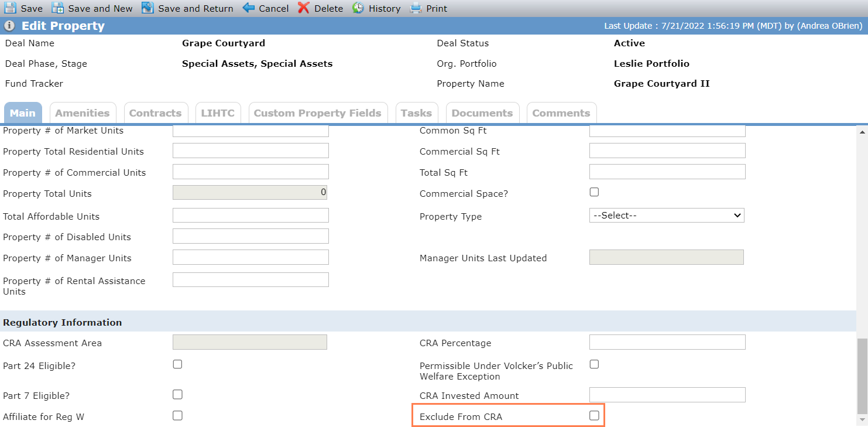This screenshot has height=427, width=868.
Task: Click the Grape Courtyard deal name text
Action: (x=224, y=43)
